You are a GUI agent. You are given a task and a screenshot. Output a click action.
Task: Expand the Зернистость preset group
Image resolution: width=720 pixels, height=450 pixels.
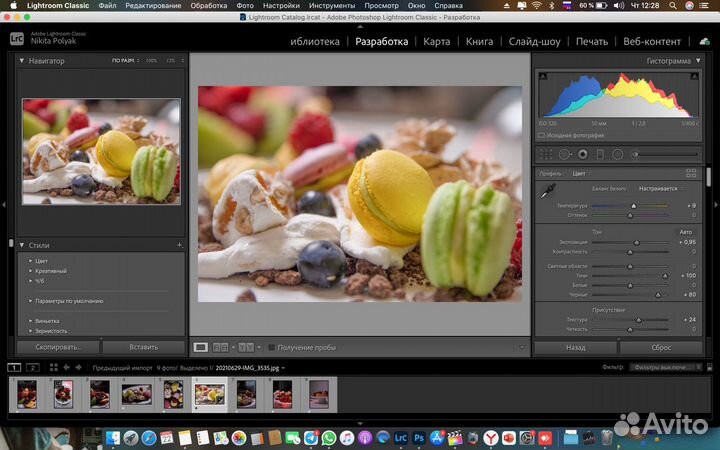click(30, 331)
